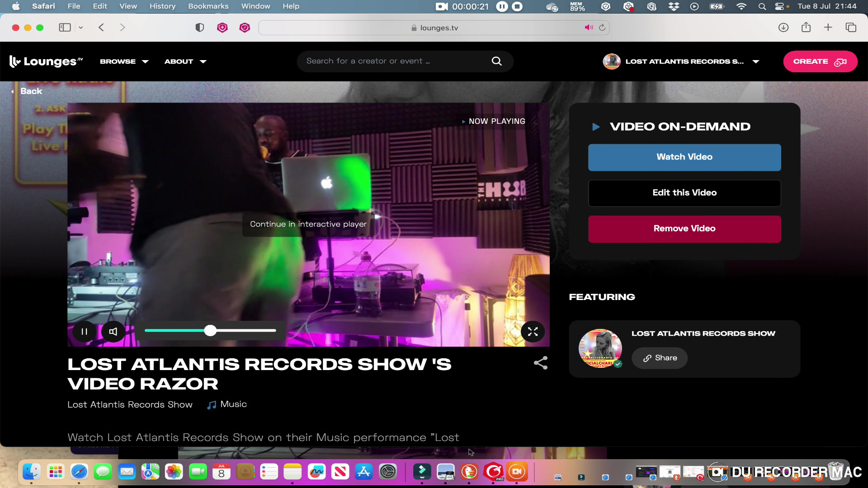
Task: Toggle fullscreen on the video player
Action: click(x=533, y=332)
